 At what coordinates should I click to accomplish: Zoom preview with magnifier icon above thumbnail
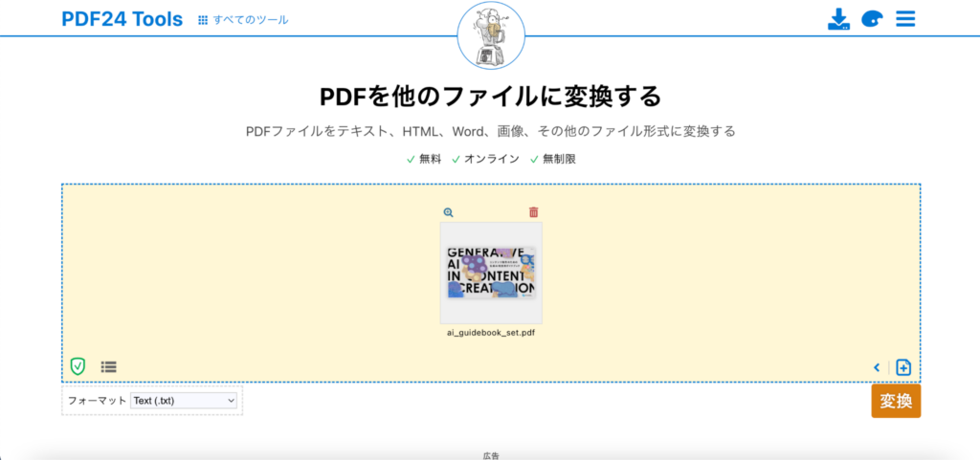click(x=448, y=212)
